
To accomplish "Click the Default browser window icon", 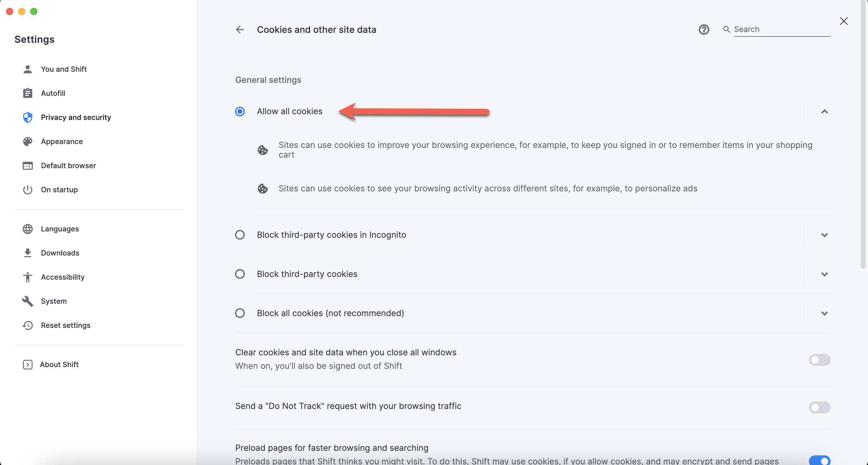I will pos(28,165).
